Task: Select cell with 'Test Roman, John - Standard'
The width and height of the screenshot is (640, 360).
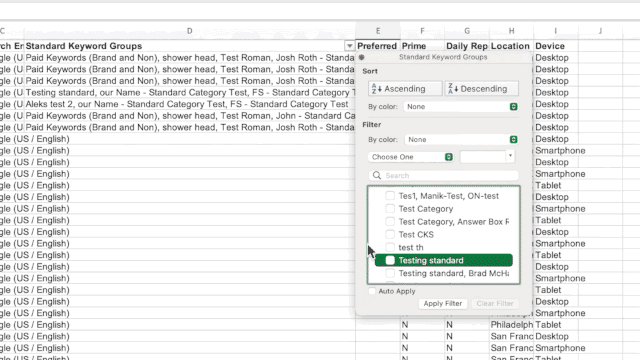Action: [x=190, y=116]
